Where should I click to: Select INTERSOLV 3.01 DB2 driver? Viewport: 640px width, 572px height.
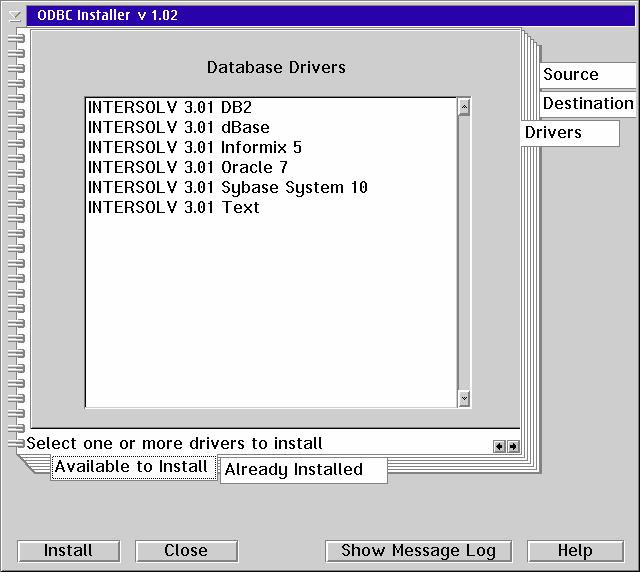point(271,108)
